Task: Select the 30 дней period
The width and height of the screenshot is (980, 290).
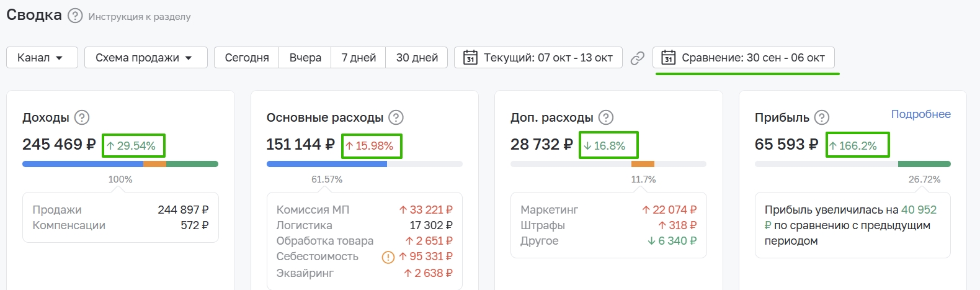Action: (x=417, y=58)
